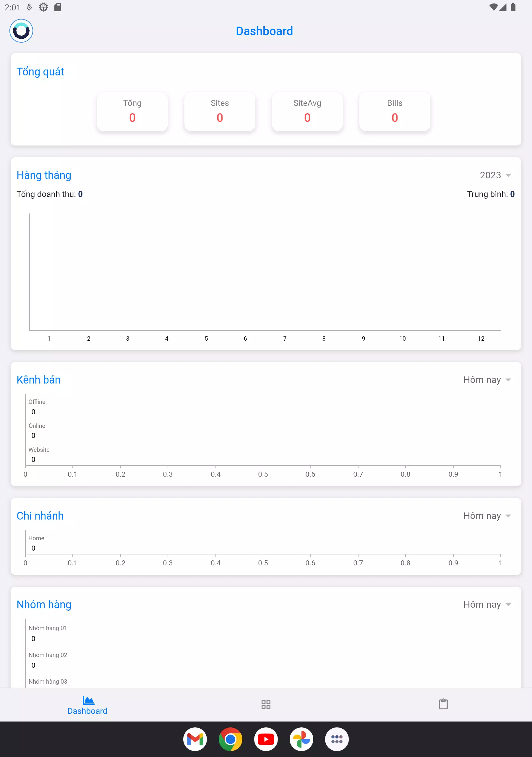
Task: Tap the Nhóm hàng 03 label
Action: click(x=48, y=682)
